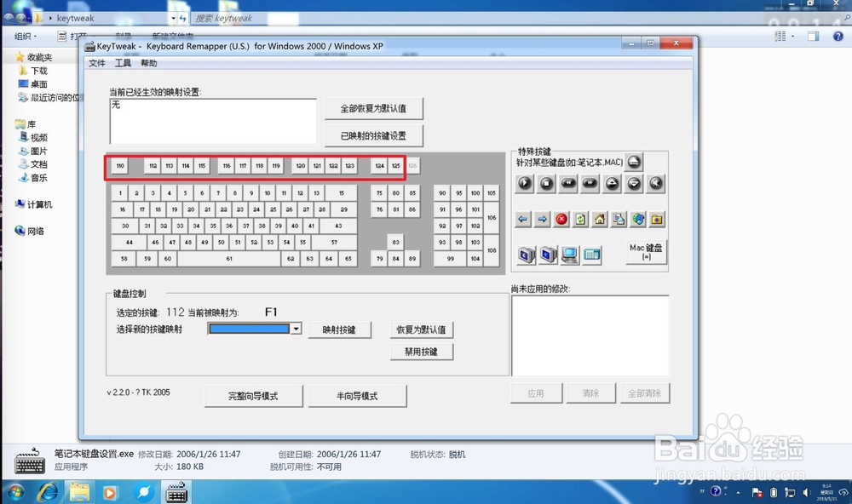The height and width of the screenshot is (504, 852).
Task: Click the play media key button
Action: coord(524,184)
